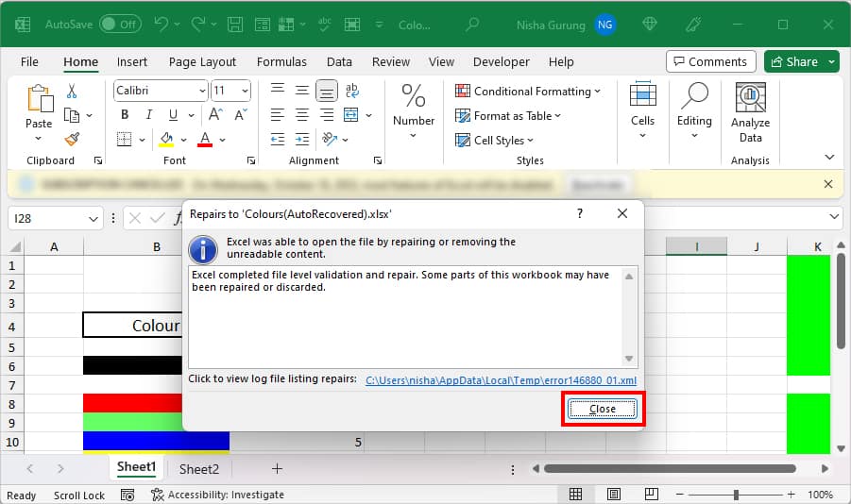Switch to the Formulas tab
The image size is (851, 504).
coord(281,62)
